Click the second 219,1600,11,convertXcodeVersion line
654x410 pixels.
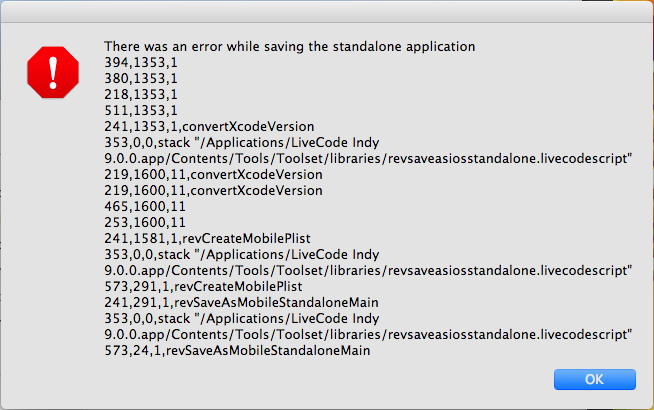click(213, 191)
